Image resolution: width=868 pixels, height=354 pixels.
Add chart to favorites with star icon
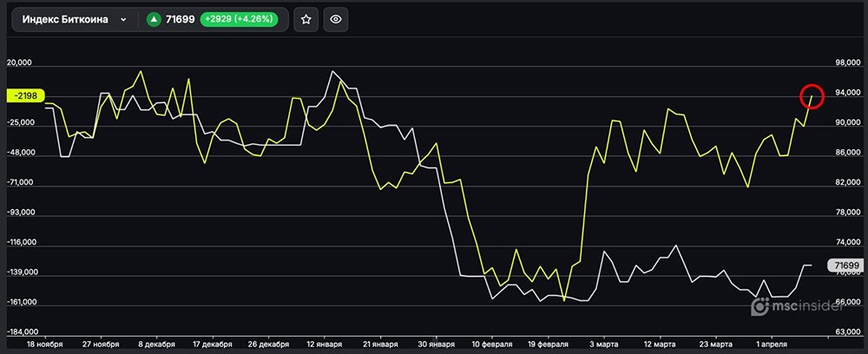306,19
